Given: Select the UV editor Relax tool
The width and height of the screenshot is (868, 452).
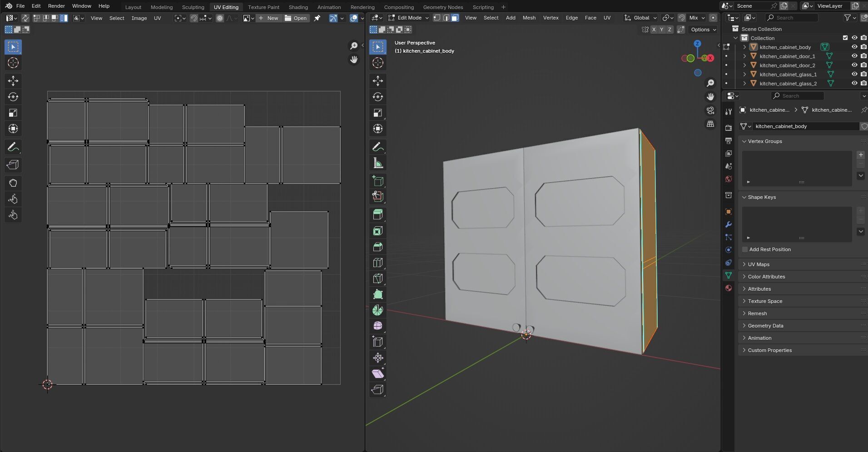Looking at the screenshot, I should (13, 199).
